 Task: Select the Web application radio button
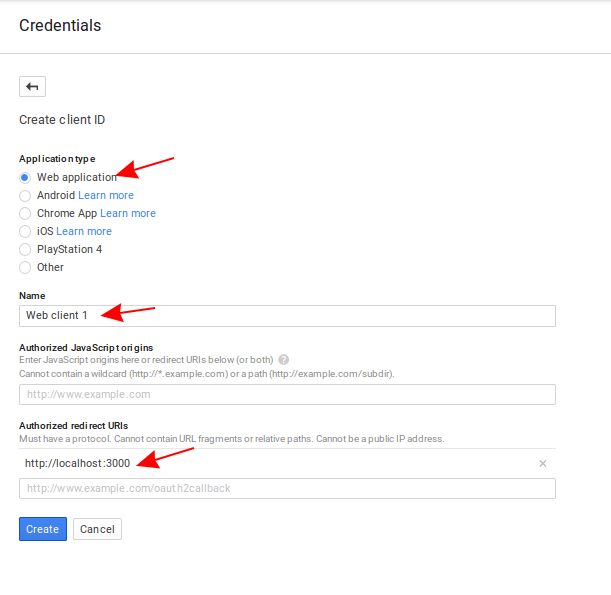click(25, 178)
